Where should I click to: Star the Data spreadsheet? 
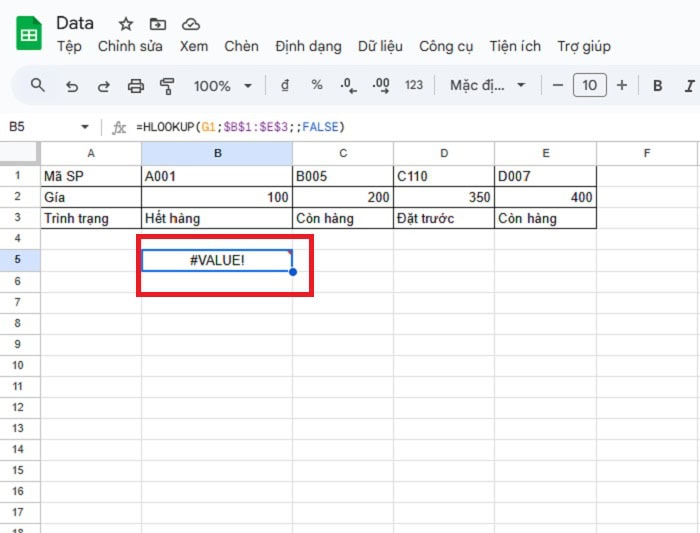(126, 24)
